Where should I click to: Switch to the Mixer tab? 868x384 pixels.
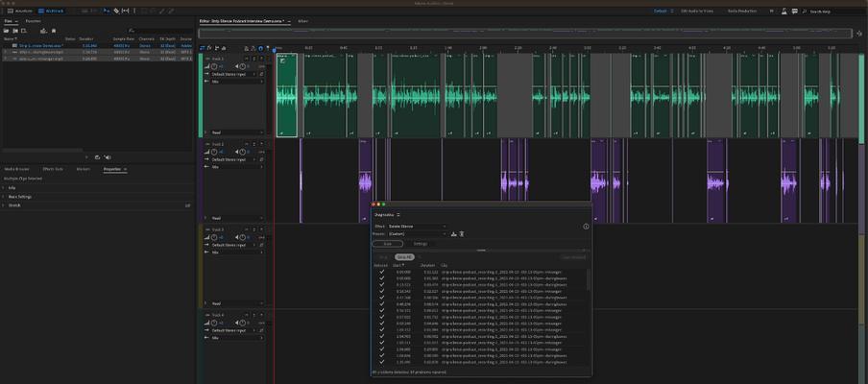[x=303, y=21]
